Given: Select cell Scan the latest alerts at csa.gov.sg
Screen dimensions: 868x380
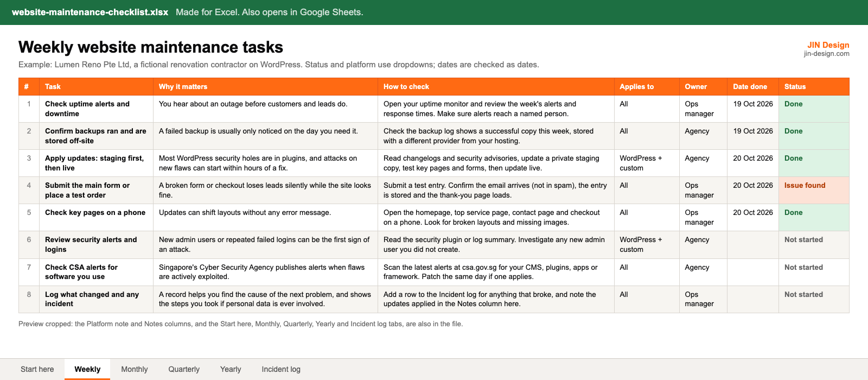Looking at the screenshot, I should coord(496,273).
